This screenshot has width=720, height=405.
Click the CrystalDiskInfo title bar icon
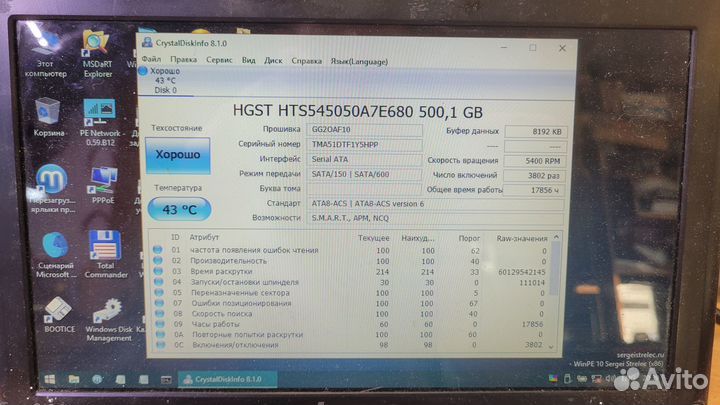click(x=147, y=42)
